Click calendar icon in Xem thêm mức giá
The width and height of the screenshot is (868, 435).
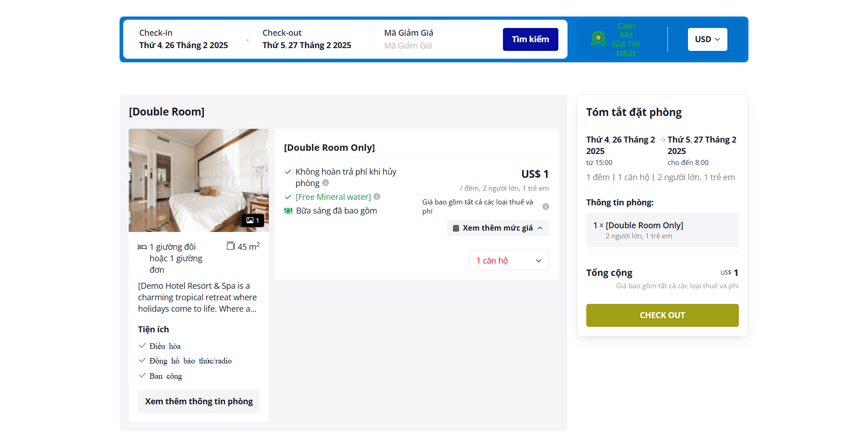[456, 228]
